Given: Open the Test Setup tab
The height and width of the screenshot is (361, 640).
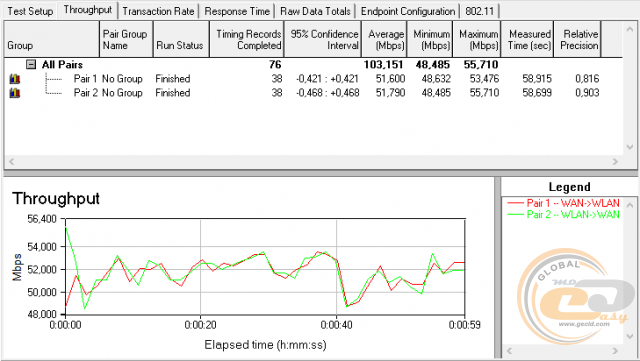Looking at the screenshot, I should pyautogui.click(x=30, y=11).
